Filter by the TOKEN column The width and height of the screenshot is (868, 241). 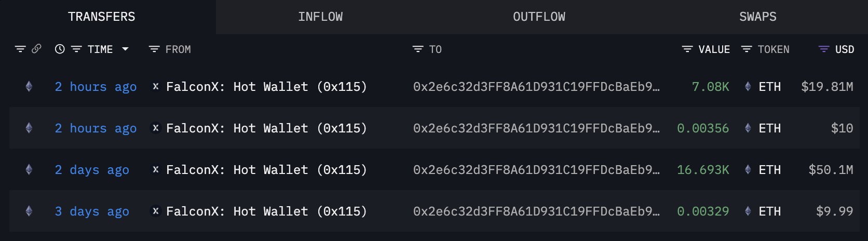tap(747, 49)
